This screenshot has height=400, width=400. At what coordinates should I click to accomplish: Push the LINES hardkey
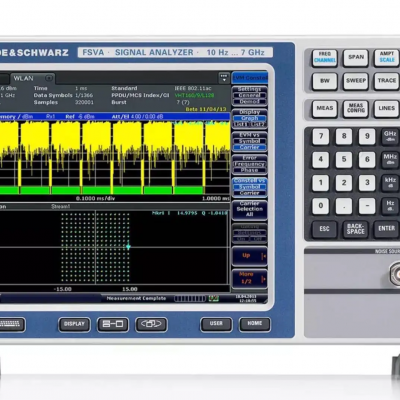click(386, 109)
